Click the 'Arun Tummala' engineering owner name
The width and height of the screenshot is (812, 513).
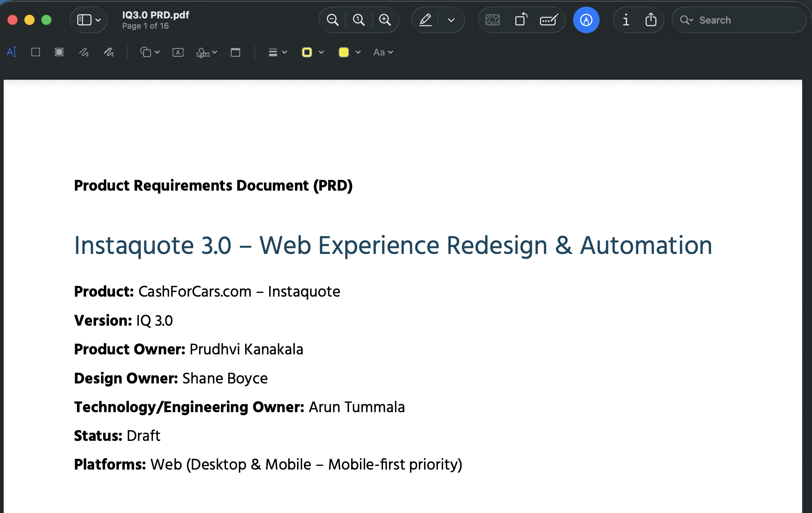point(357,407)
